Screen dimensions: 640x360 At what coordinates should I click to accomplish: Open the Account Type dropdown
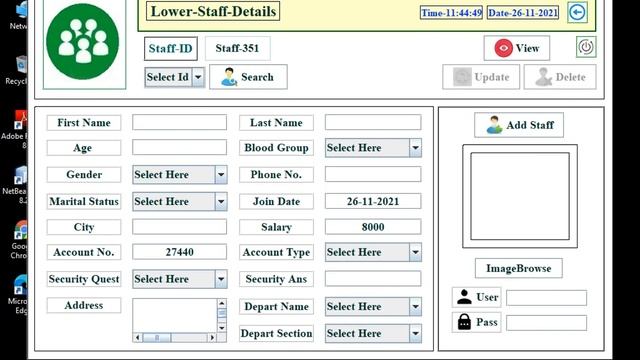tap(373, 252)
